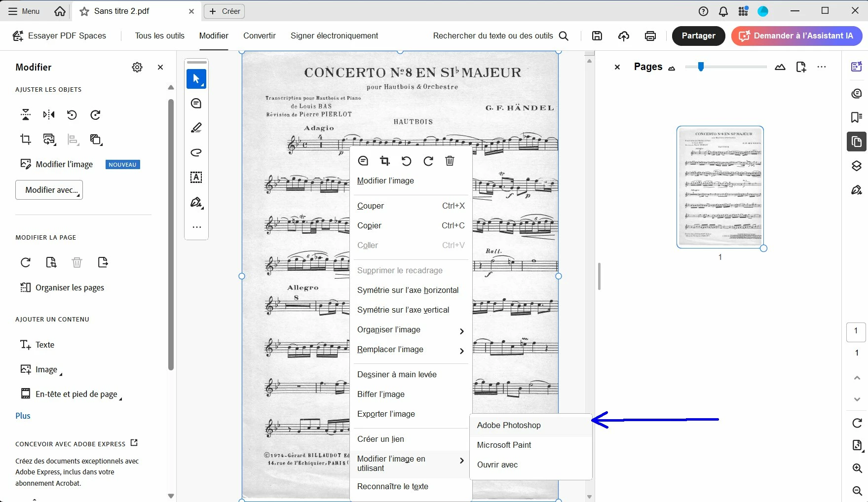This screenshot has height=502, width=868.
Task: Open Modifier panel settings gear
Action: [x=137, y=67]
